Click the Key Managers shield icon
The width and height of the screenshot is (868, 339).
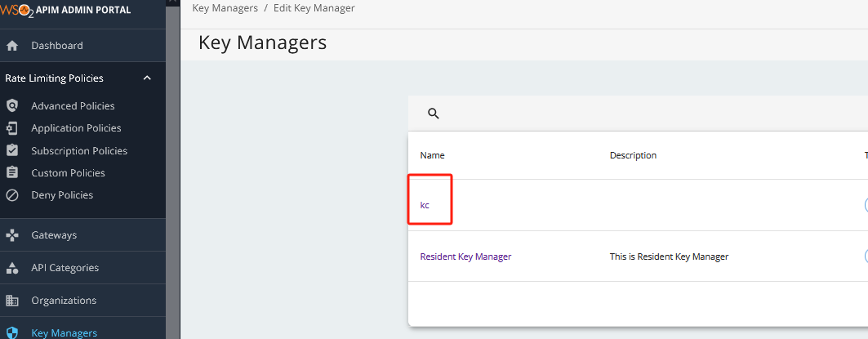pyautogui.click(x=11, y=333)
